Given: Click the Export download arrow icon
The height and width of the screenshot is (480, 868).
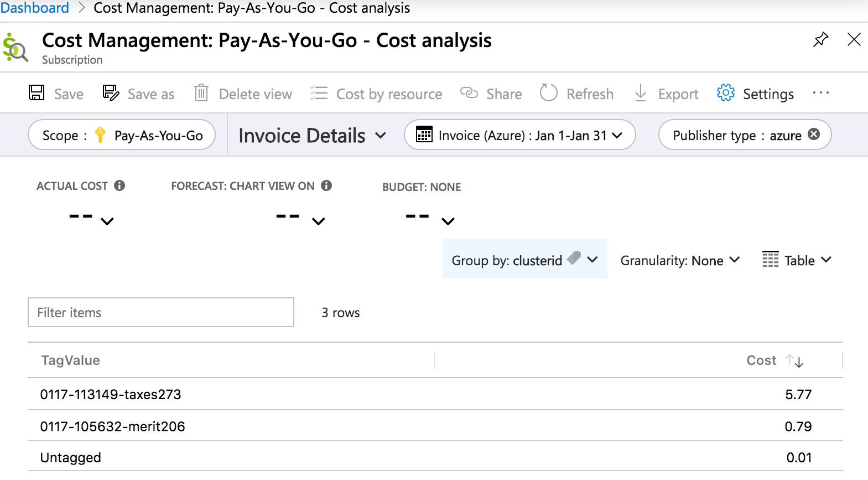Looking at the screenshot, I should (x=640, y=92).
